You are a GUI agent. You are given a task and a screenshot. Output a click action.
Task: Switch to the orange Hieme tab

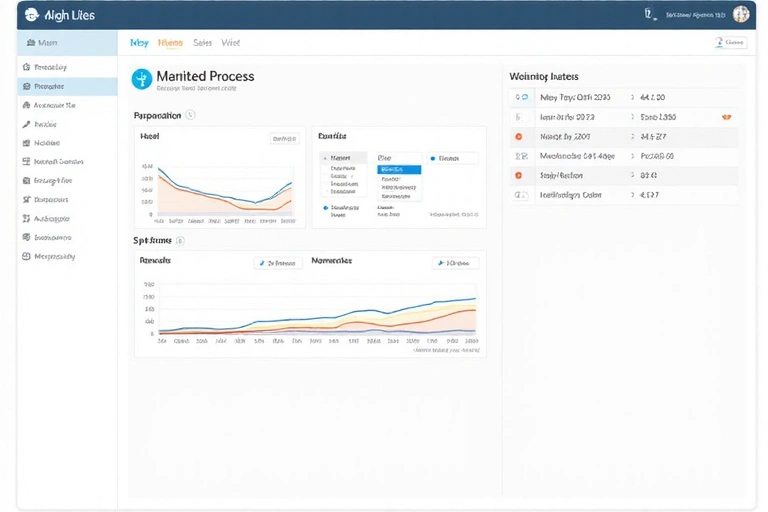[170, 43]
